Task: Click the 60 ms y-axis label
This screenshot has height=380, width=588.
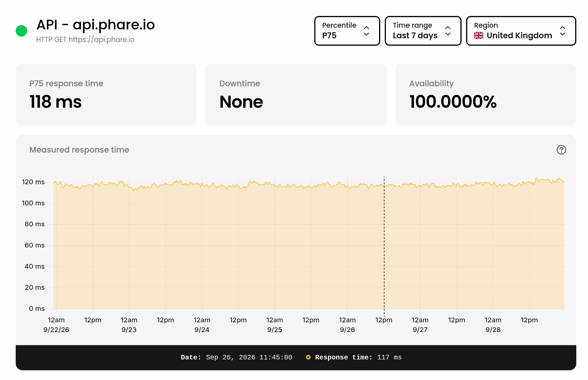Action: point(35,245)
